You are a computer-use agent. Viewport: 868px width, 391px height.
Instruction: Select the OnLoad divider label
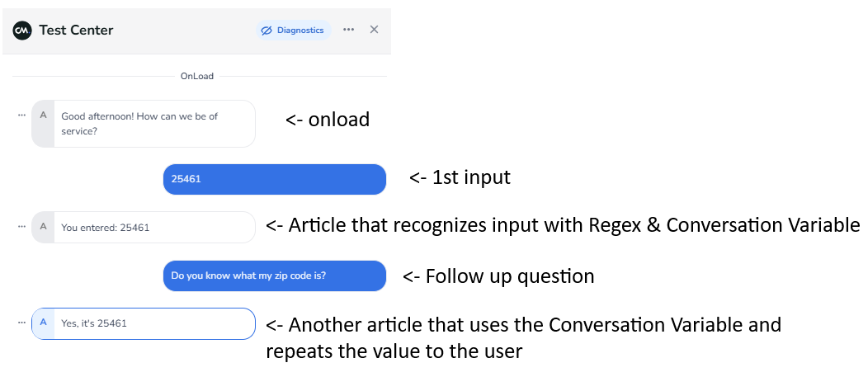pyautogui.click(x=197, y=76)
